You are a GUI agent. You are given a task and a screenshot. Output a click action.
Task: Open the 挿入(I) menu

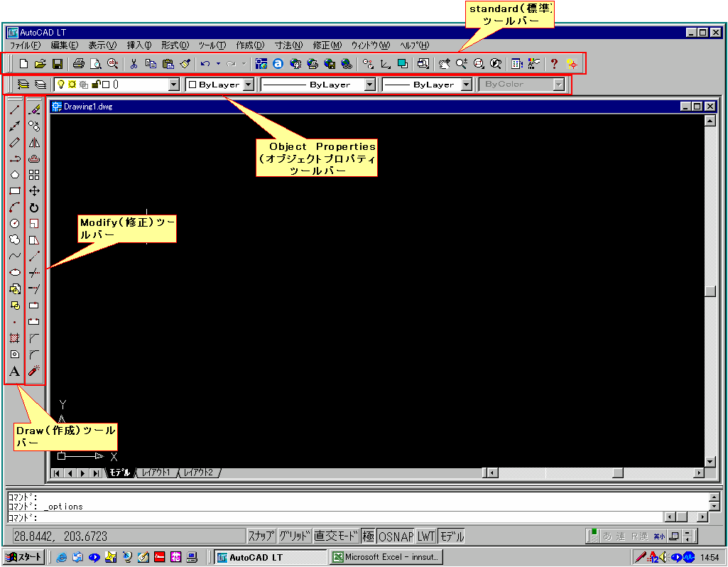tap(139, 45)
